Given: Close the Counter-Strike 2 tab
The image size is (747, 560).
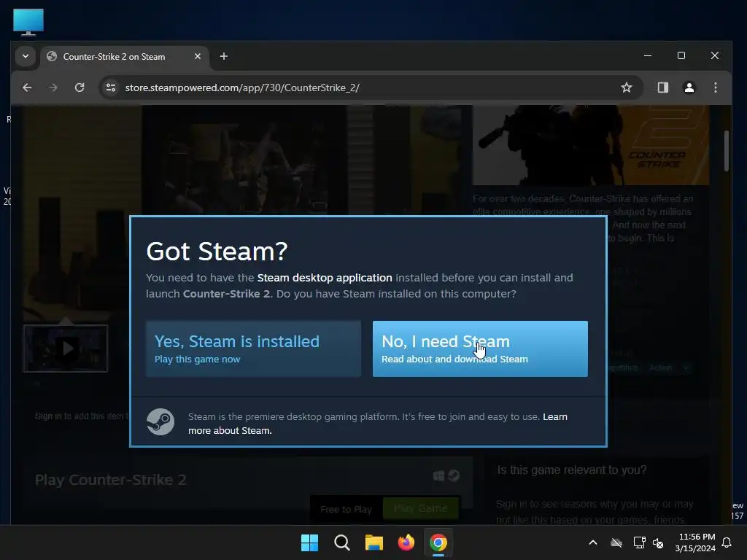Looking at the screenshot, I should pyautogui.click(x=198, y=56).
